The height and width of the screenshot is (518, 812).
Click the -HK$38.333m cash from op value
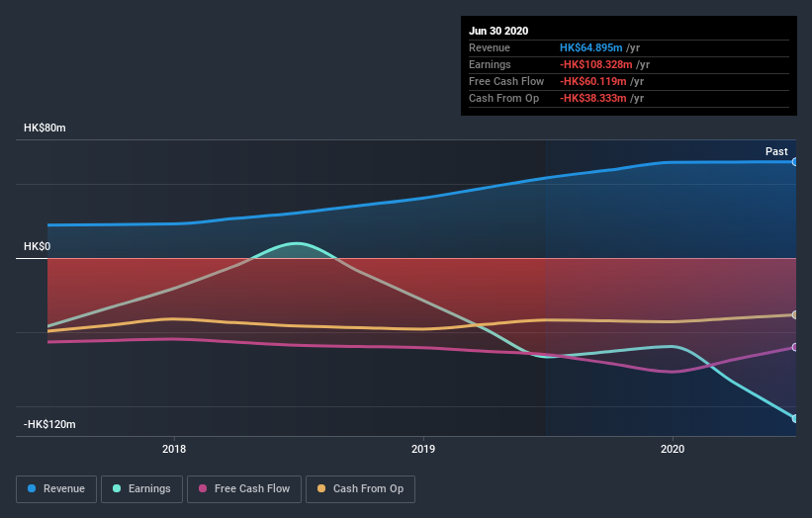pyautogui.click(x=593, y=98)
